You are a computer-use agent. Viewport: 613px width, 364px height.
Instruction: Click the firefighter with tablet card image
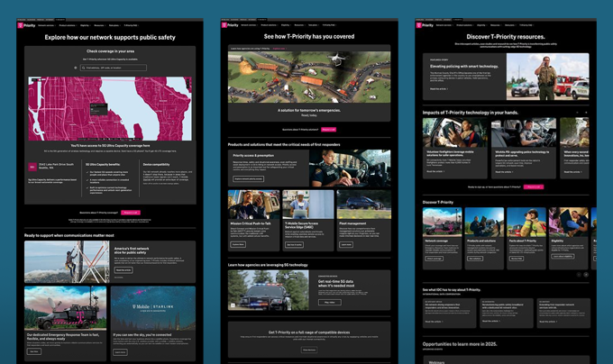(x=455, y=132)
